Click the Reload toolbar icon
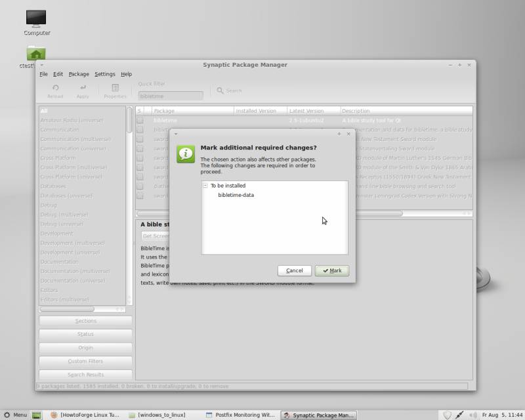The image size is (525, 420). pyautogui.click(x=55, y=91)
